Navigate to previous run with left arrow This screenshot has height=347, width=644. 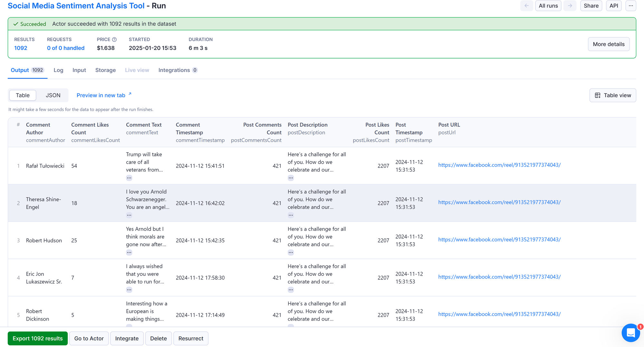526,5
